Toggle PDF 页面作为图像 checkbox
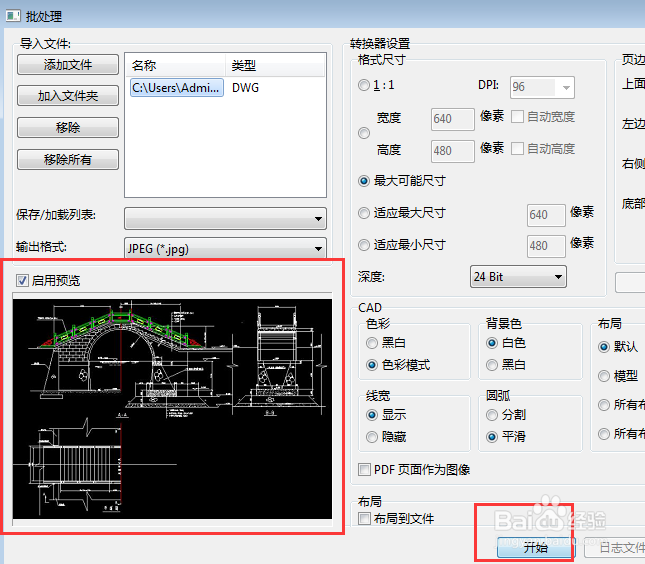Viewport: 645px width, 564px height. click(364, 469)
